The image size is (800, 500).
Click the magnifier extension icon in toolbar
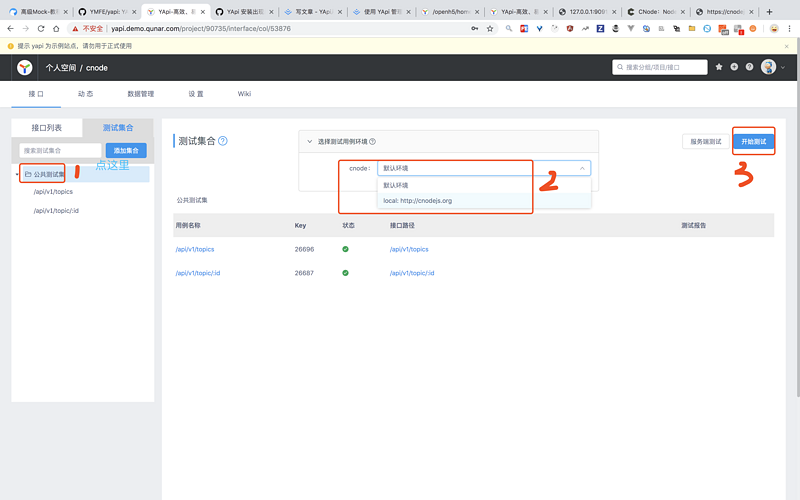[509, 29]
